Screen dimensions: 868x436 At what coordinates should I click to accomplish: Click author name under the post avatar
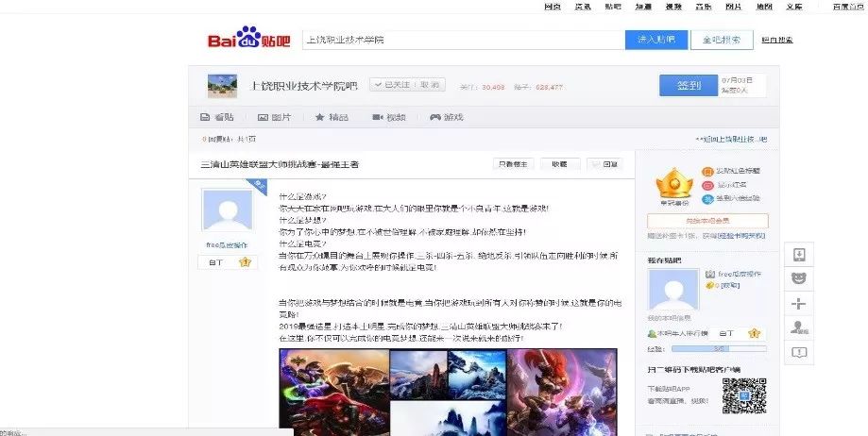pyautogui.click(x=227, y=245)
